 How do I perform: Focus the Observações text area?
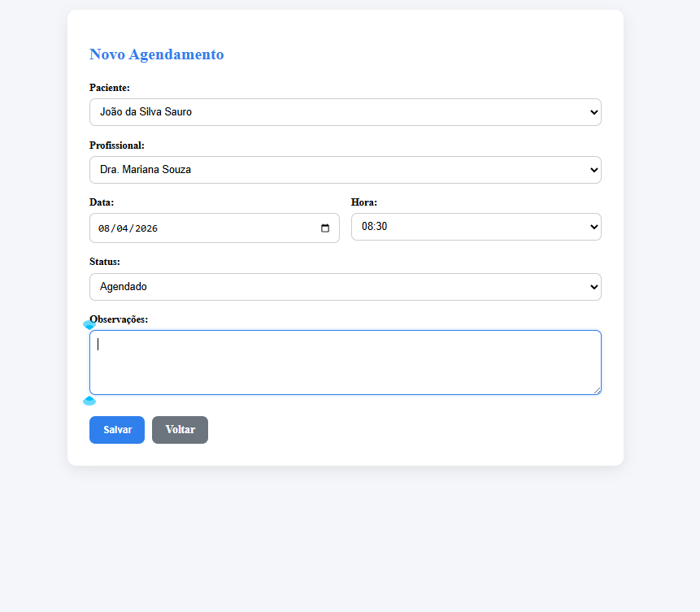coord(345,362)
